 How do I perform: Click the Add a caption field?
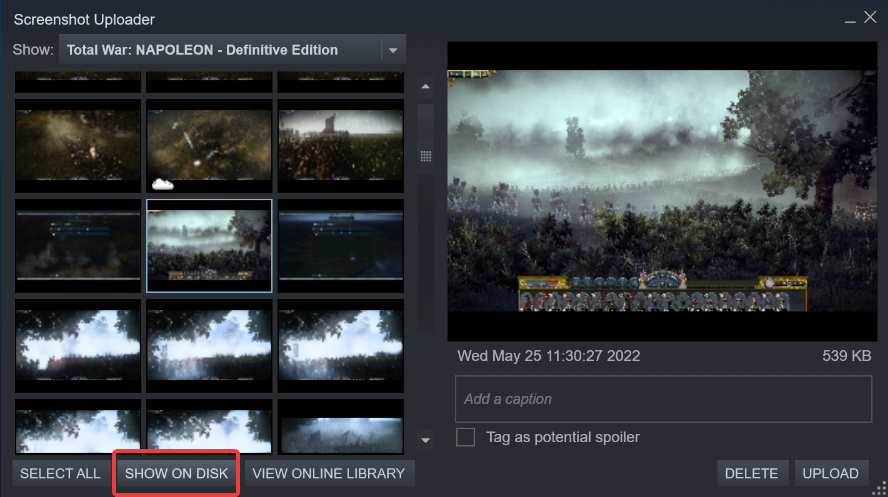point(663,399)
